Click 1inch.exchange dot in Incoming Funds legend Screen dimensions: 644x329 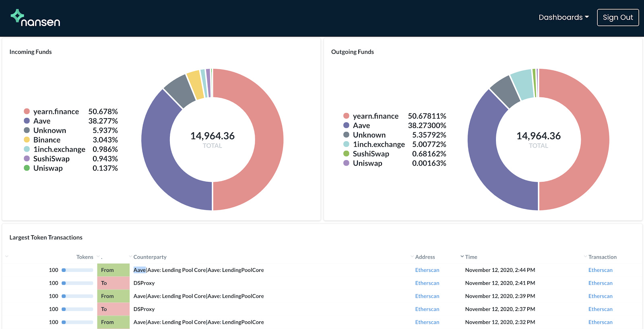point(27,149)
